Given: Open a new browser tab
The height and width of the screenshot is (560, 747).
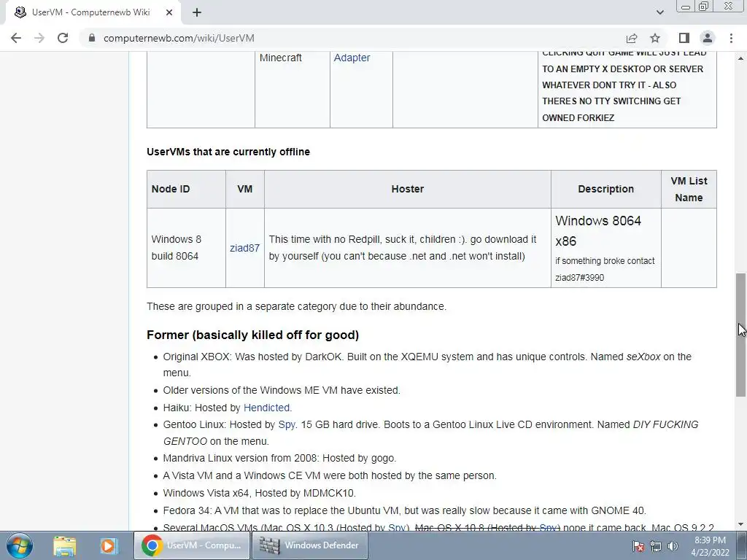Looking at the screenshot, I should [x=197, y=12].
